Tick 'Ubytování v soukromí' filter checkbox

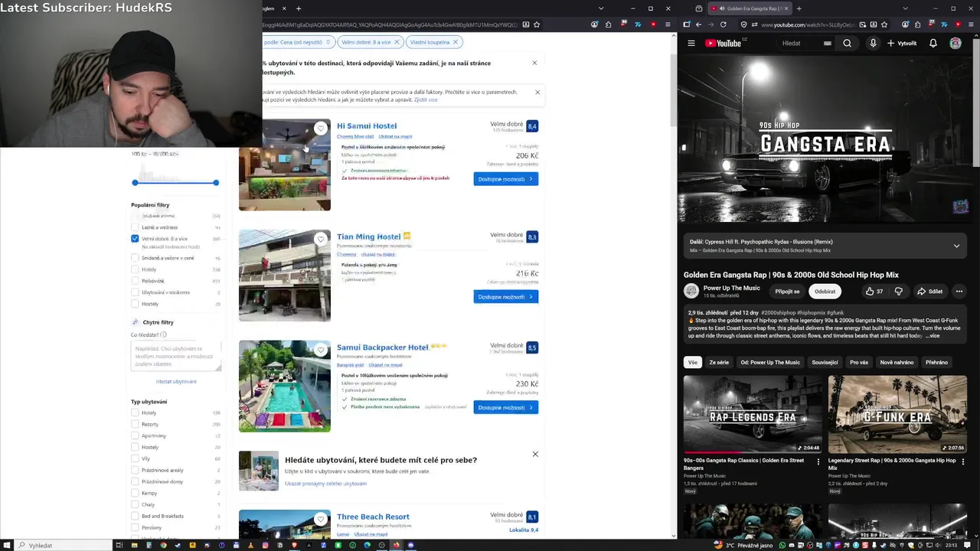click(135, 292)
